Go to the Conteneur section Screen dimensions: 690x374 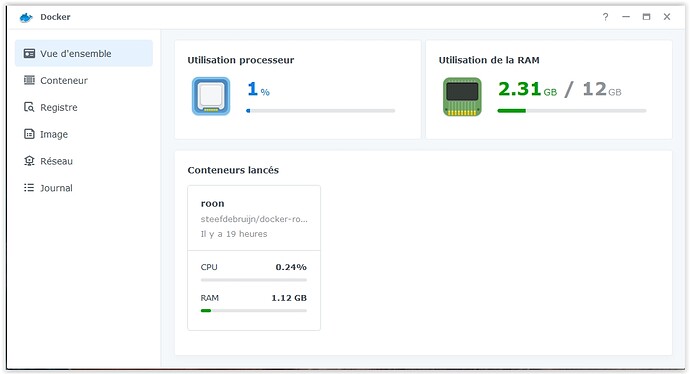click(64, 81)
